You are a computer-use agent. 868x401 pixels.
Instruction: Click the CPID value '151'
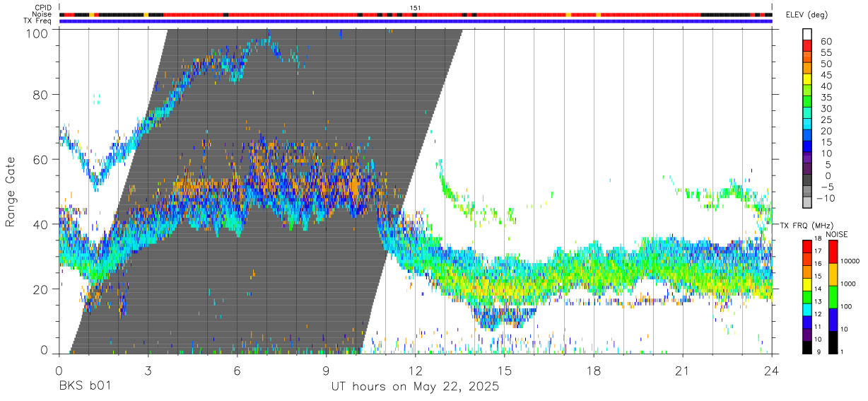(x=416, y=8)
